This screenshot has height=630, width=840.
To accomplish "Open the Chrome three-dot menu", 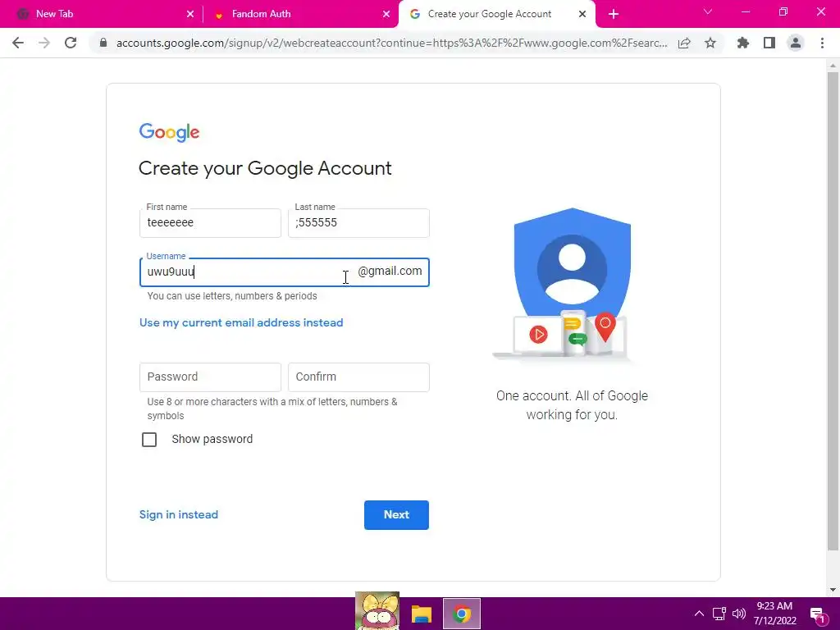I will [822, 43].
